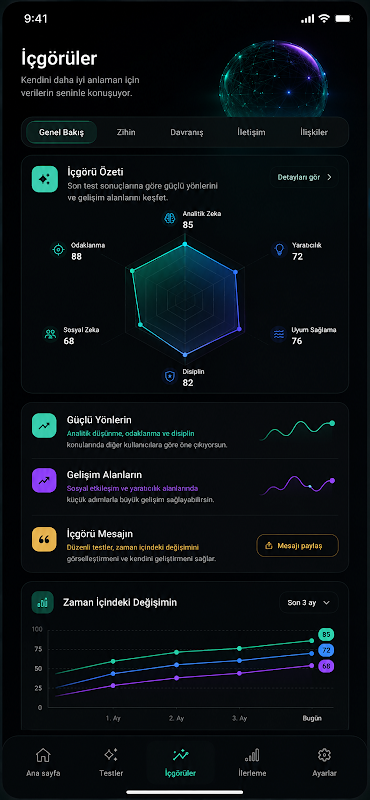Open the Testler sparkle icon
This screenshot has height=800, width=370.
tap(111, 755)
